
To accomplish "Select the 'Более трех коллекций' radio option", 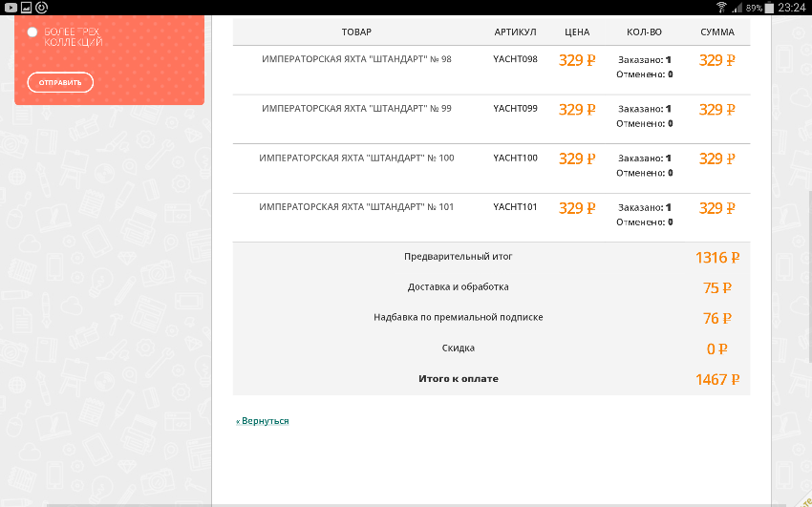I will [x=32, y=32].
